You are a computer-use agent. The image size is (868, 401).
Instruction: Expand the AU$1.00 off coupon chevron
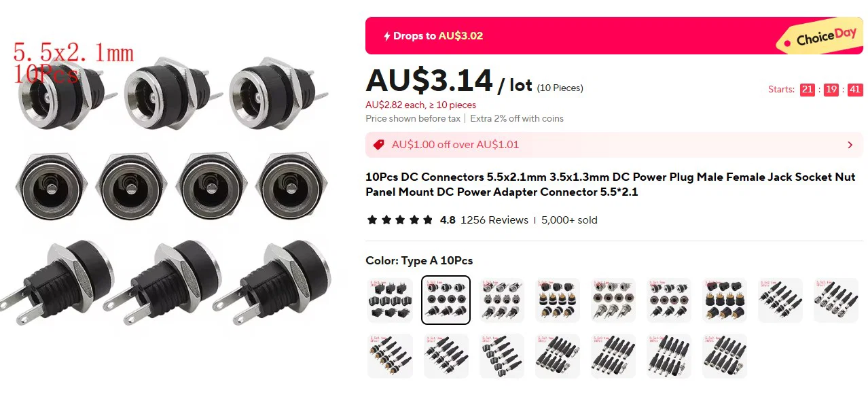[850, 145]
